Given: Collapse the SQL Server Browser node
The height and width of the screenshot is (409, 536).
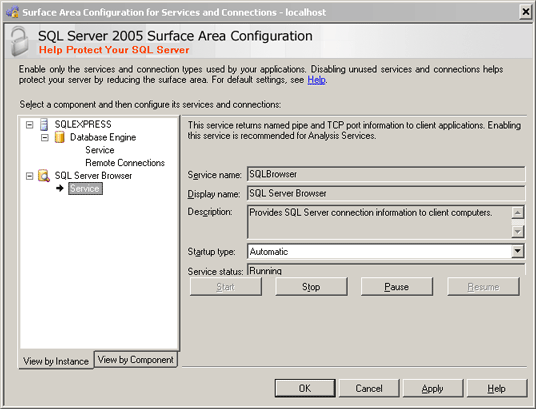Looking at the screenshot, I should 30,176.
